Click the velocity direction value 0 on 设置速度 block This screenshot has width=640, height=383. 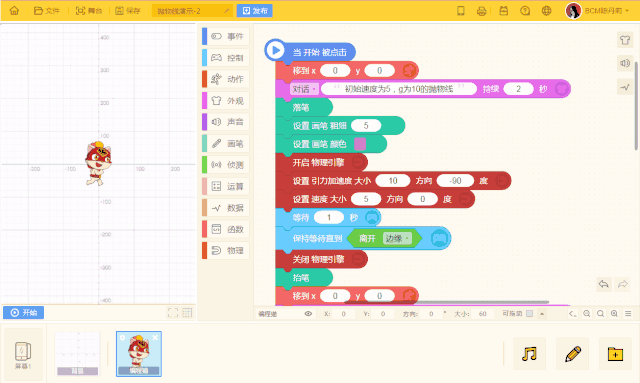(422, 199)
